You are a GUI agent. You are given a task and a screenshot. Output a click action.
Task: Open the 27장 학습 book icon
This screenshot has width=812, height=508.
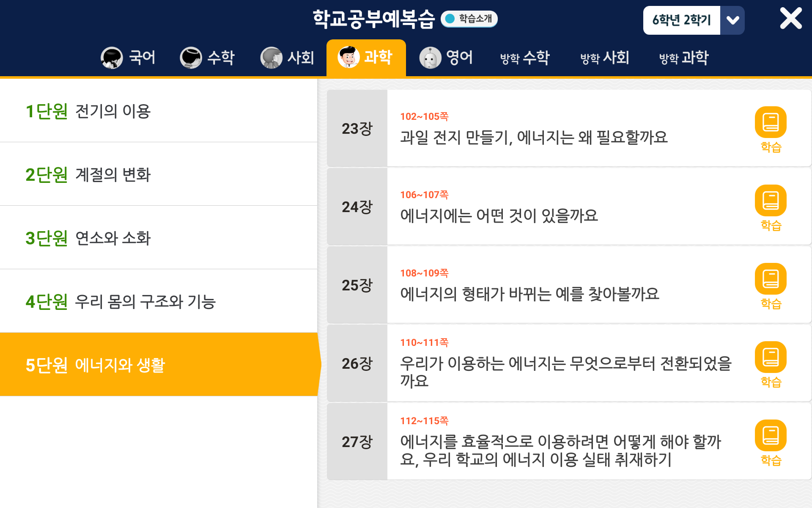click(x=770, y=436)
